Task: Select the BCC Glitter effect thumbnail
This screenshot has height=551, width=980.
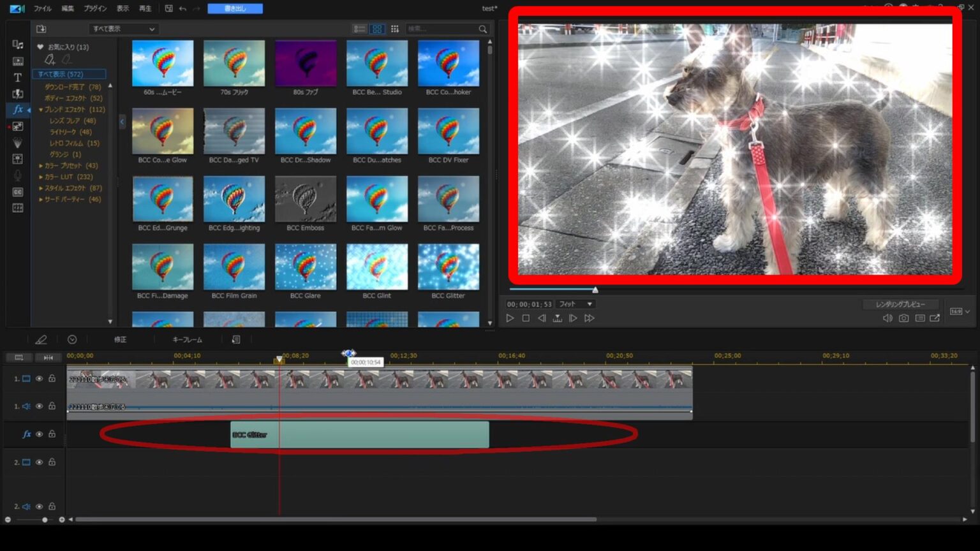Action: click(448, 268)
